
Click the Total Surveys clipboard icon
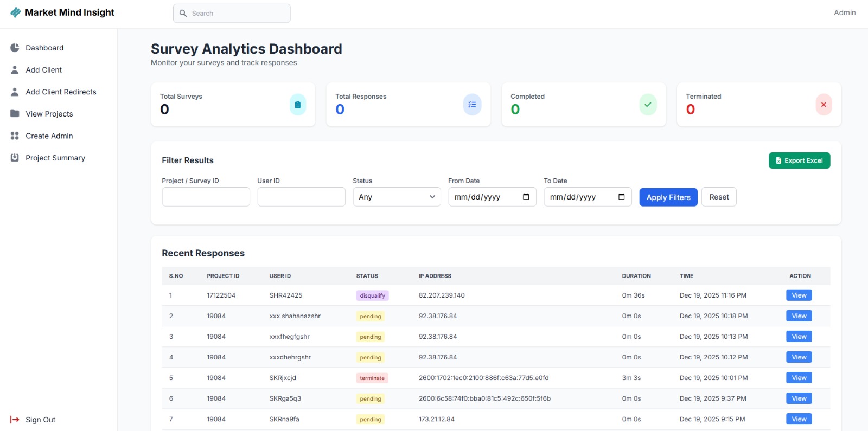pyautogui.click(x=298, y=105)
